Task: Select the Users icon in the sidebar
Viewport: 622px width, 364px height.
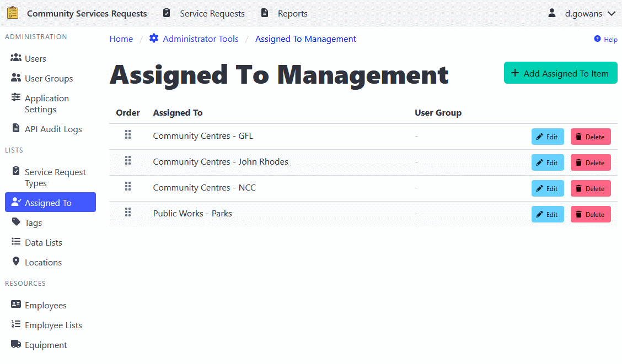Action: click(15, 58)
